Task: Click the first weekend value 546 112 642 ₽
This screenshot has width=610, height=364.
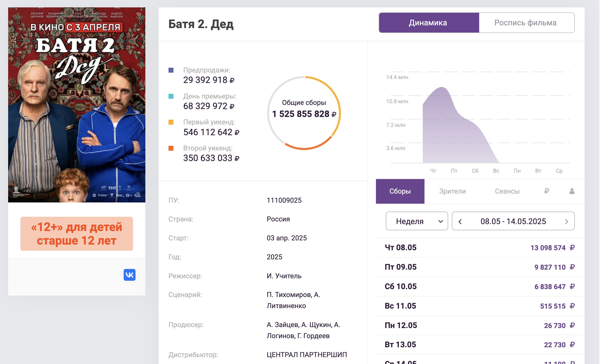Action: [211, 132]
